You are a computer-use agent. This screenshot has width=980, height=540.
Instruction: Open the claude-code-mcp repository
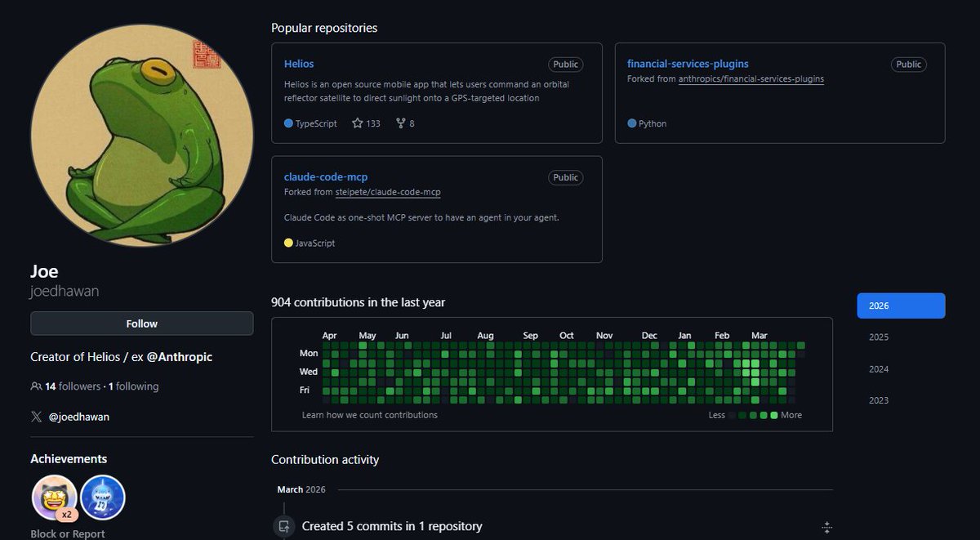click(327, 176)
